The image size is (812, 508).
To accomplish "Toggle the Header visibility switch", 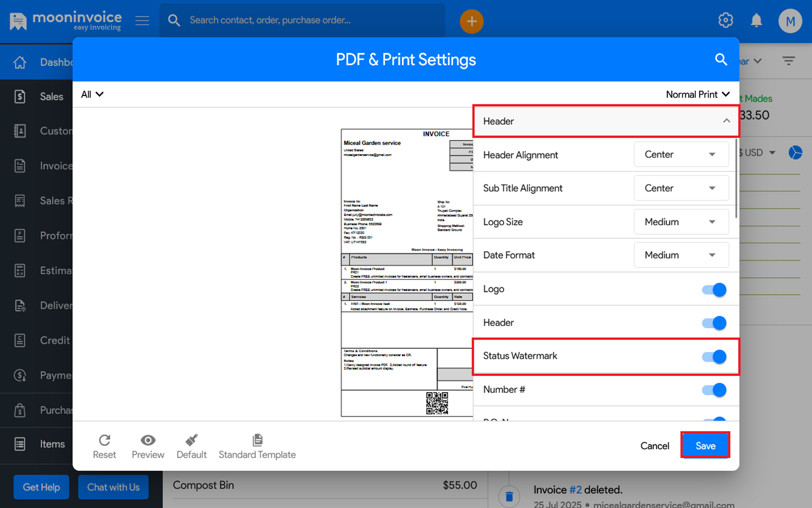I will pyautogui.click(x=714, y=323).
